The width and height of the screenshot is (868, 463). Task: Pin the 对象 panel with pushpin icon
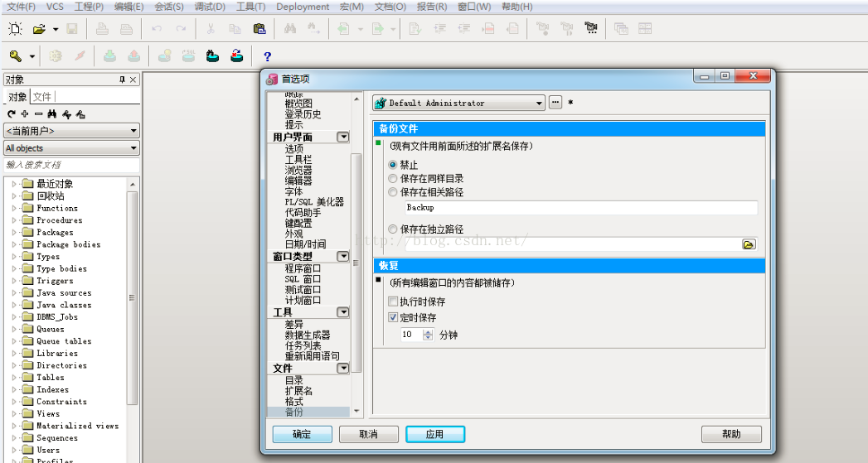[123, 80]
